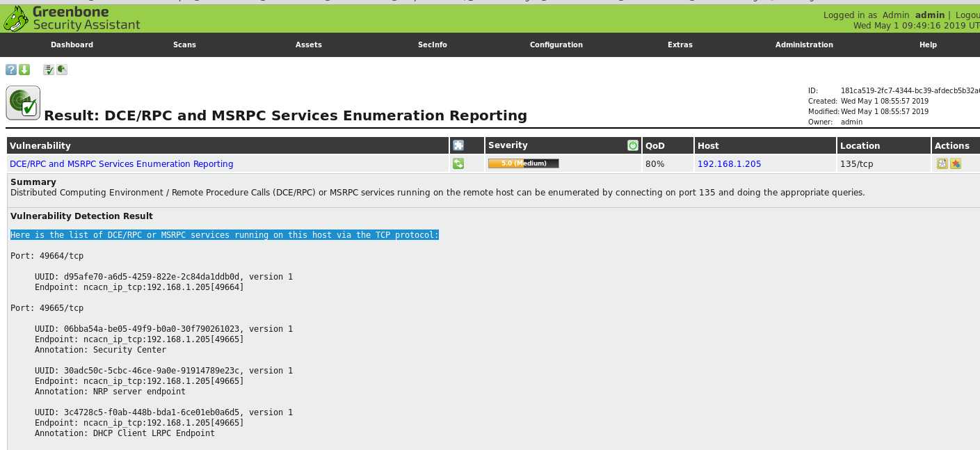Open the Administration menu

804,45
